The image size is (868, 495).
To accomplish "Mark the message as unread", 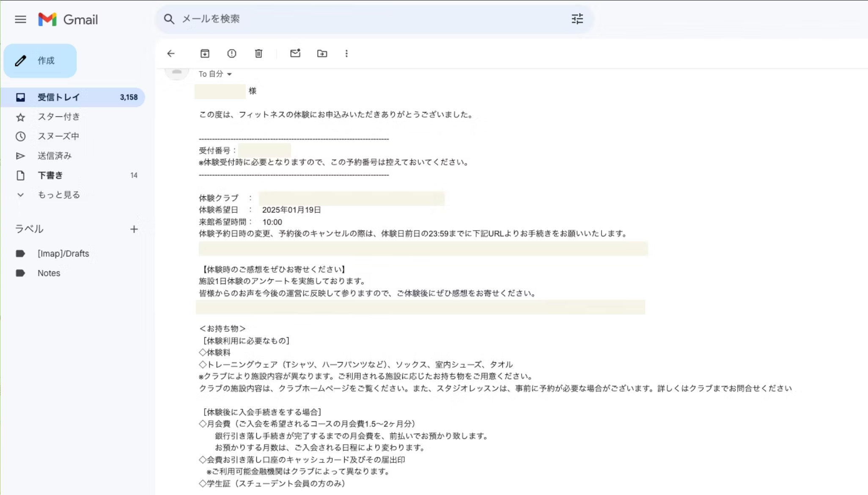I will [x=295, y=53].
